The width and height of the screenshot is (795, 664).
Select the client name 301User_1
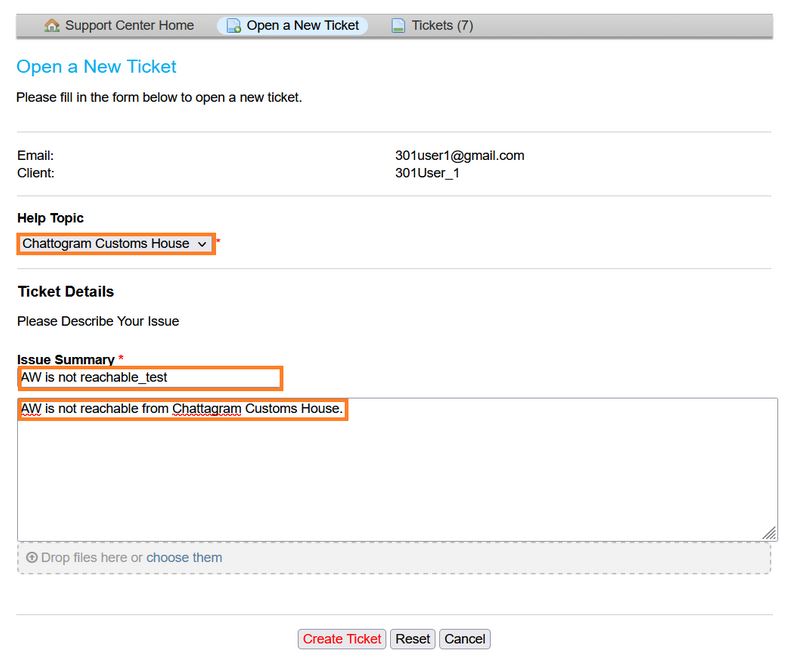427,173
